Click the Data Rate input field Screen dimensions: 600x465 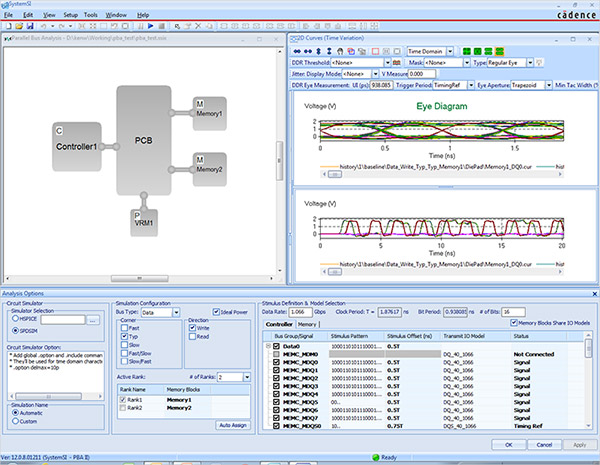[x=300, y=312]
